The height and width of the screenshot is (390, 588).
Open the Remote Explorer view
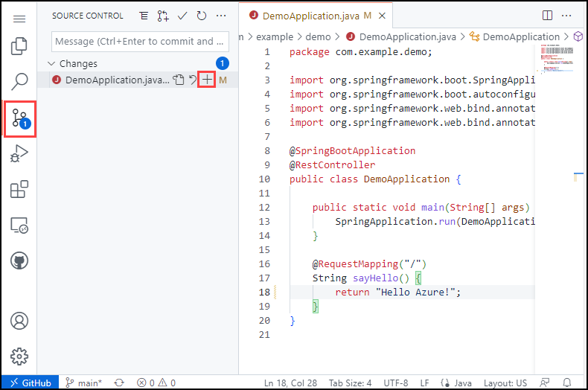[x=19, y=226]
